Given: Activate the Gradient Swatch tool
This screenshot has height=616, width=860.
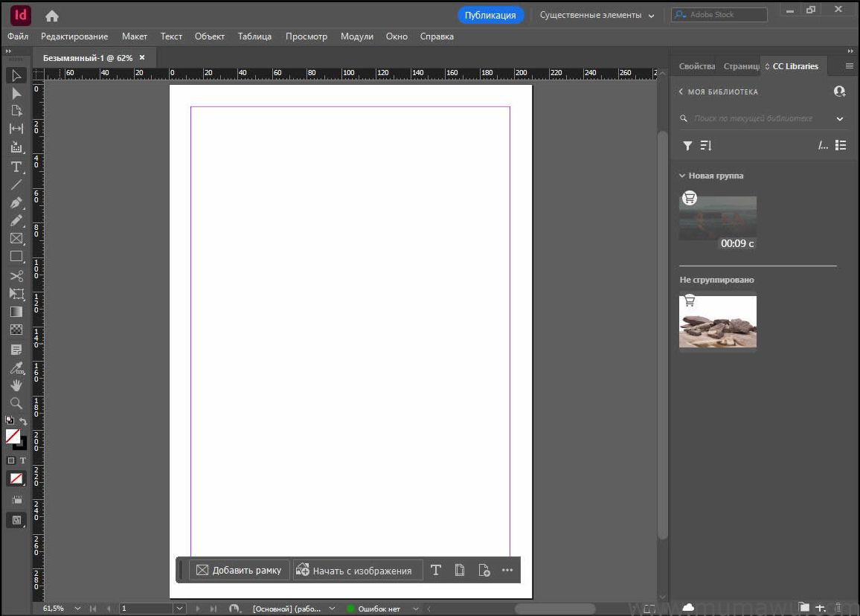Looking at the screenshot, I should click(x=16, y=312).
